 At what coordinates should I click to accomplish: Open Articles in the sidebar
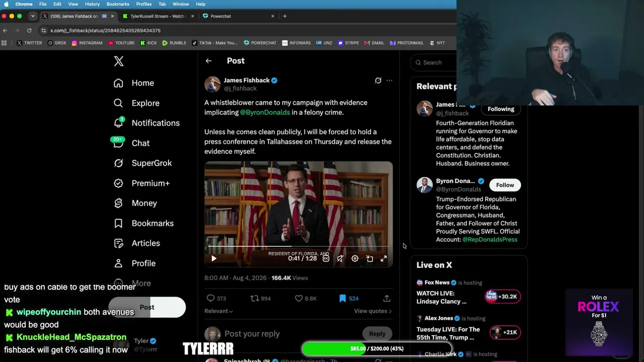pyautogui.click(x=137, y=243)
